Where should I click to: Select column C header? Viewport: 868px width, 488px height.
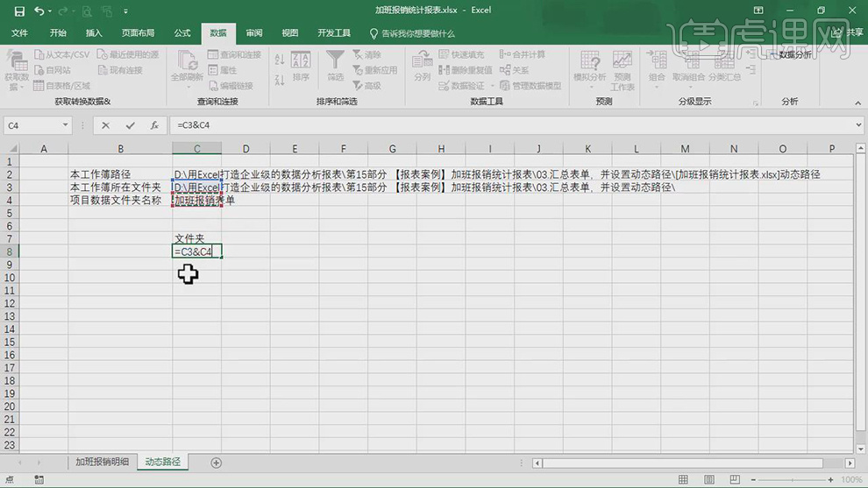(x=196, y=148)
